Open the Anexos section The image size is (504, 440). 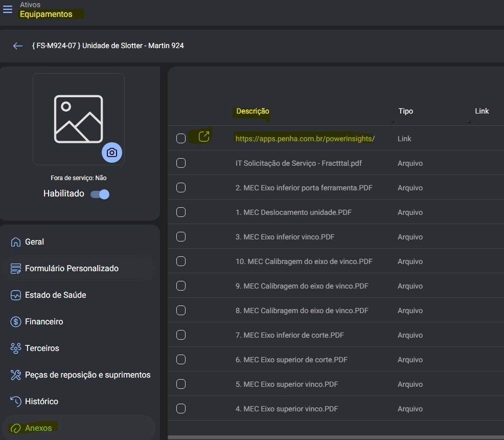coord(79,428)
